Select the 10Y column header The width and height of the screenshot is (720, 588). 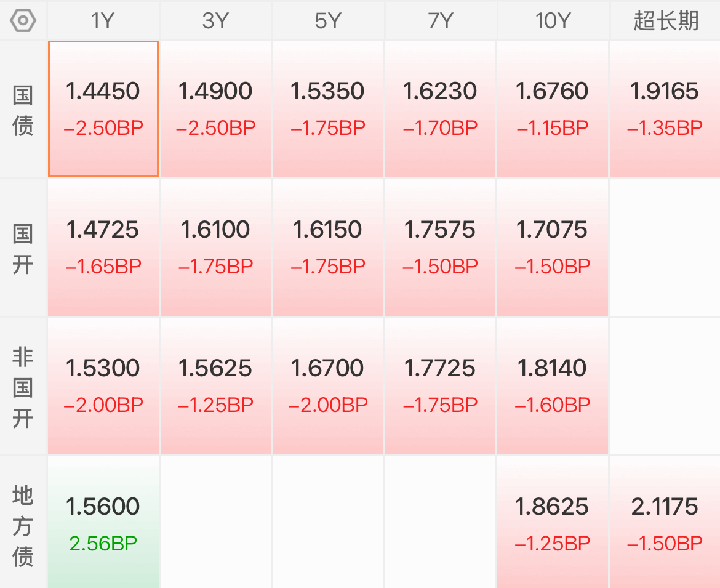pyautogui.click(x=553, y=21)
